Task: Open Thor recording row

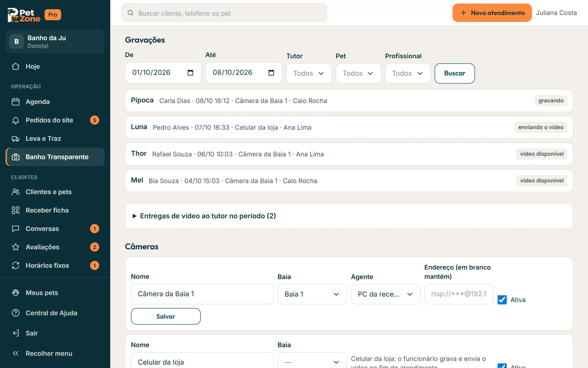Action: coord(349,154)
